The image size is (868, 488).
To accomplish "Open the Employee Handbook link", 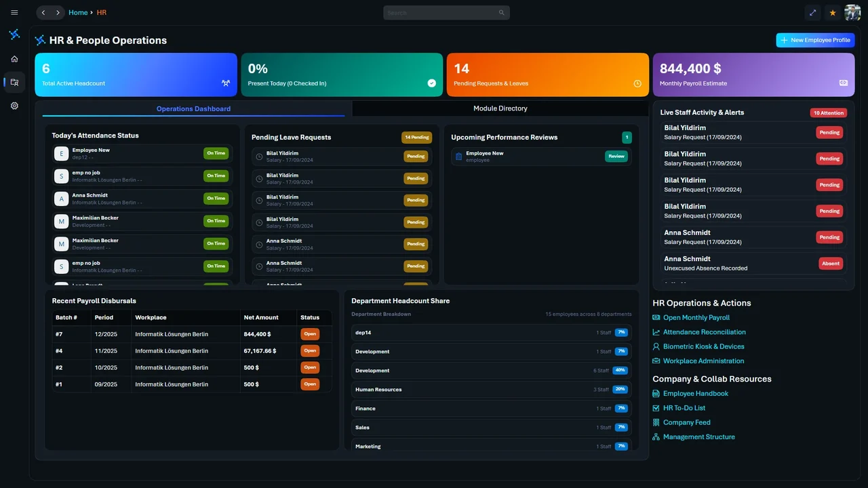I will pos(696,394).
